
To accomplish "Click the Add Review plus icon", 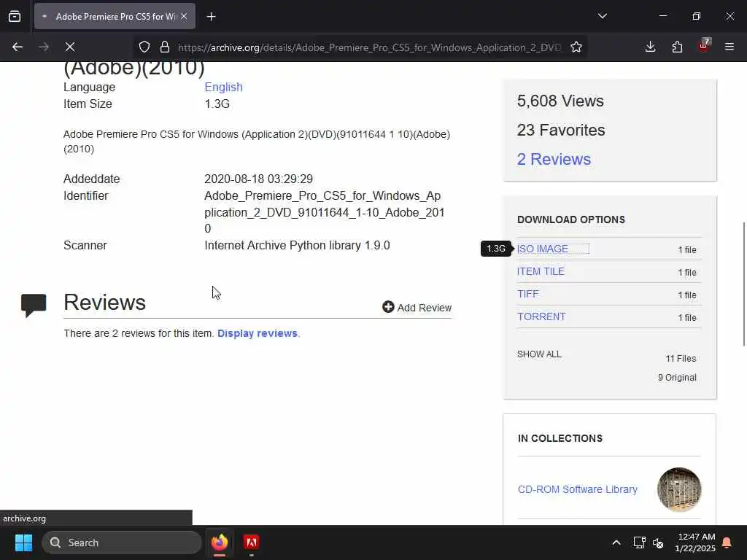I will (x=388, y=307).
